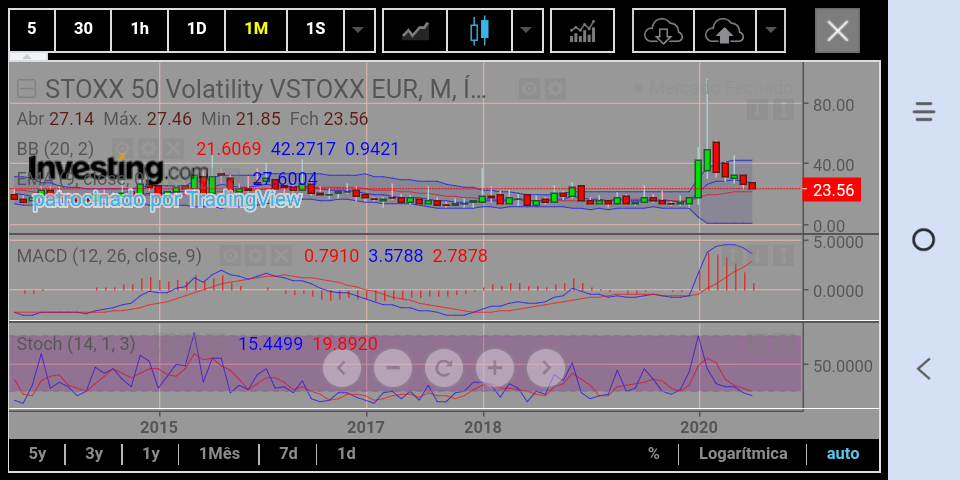Toggle the % percentage scale

[654, 454]
